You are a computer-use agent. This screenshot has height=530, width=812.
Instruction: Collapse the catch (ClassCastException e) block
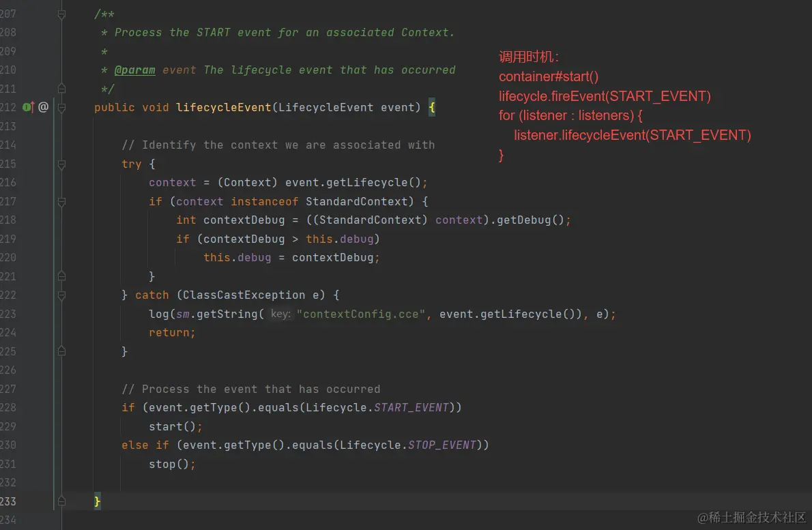61,295
